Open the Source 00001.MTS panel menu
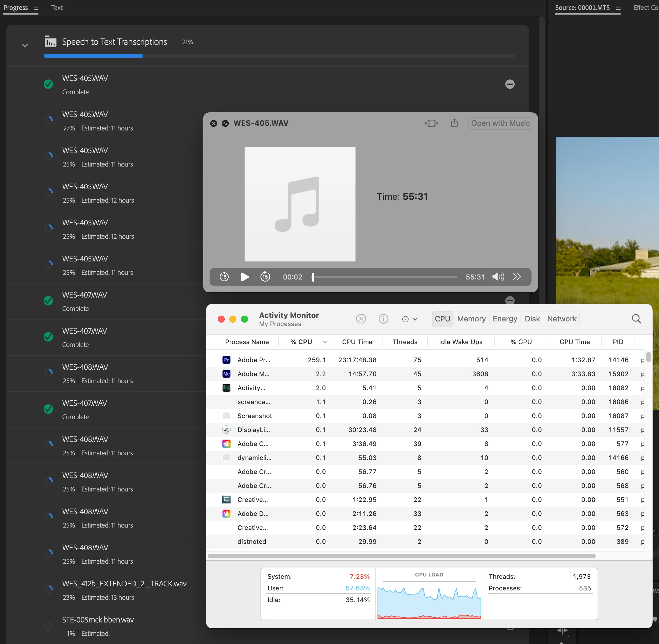 618,8
